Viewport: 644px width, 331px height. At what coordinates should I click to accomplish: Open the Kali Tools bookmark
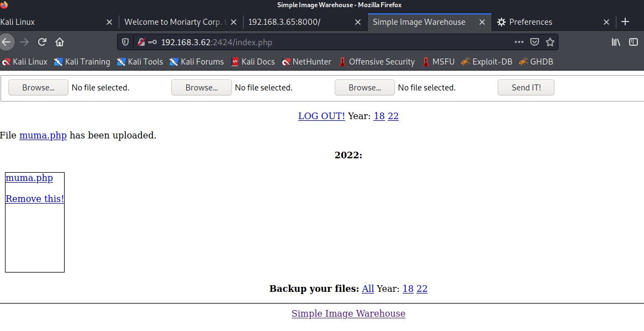tap(140, 62)
